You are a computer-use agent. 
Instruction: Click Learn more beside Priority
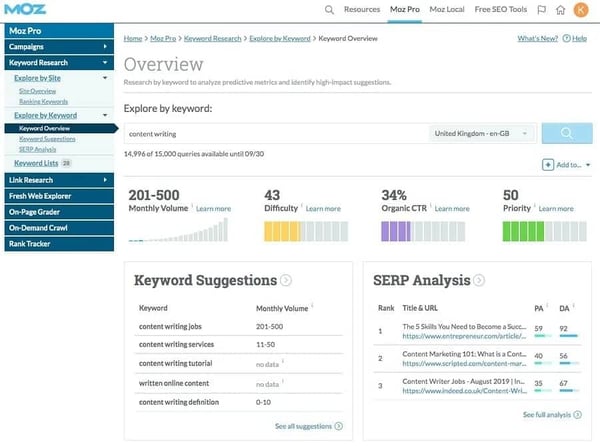point(556,209)
